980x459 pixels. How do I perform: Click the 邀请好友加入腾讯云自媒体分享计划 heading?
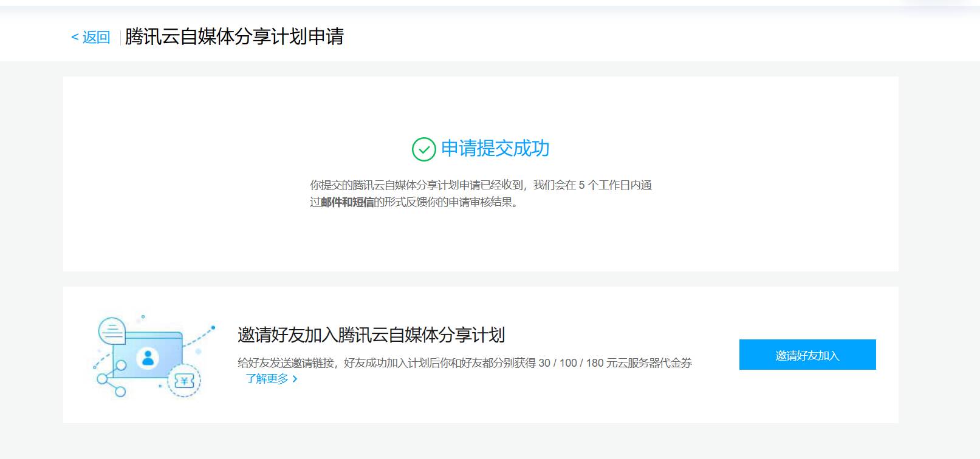coord(371,335)
